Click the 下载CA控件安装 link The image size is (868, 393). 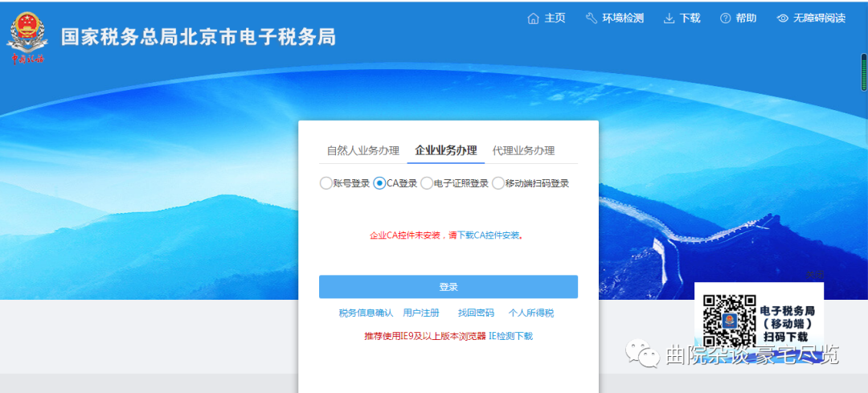click(489, 235)
